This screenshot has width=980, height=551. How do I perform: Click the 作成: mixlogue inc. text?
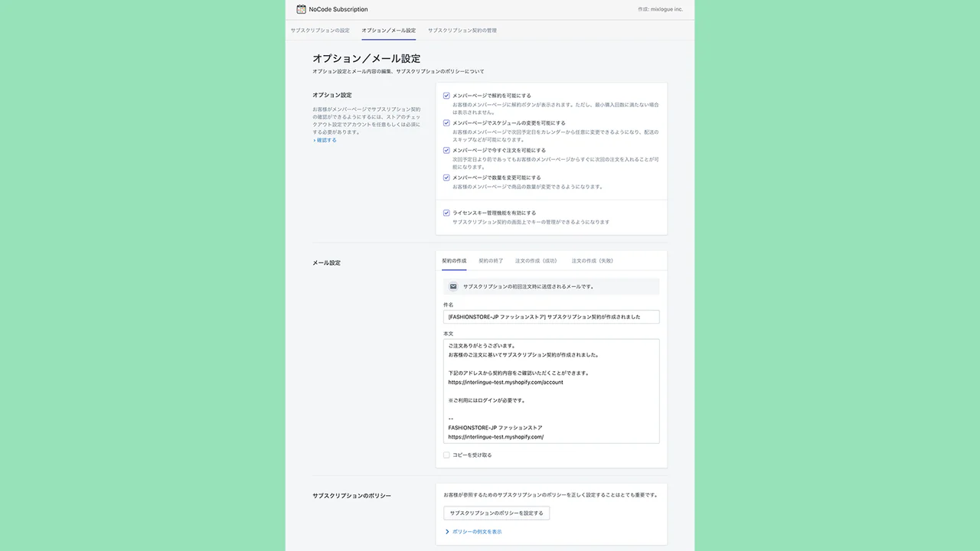click(660, 9)
